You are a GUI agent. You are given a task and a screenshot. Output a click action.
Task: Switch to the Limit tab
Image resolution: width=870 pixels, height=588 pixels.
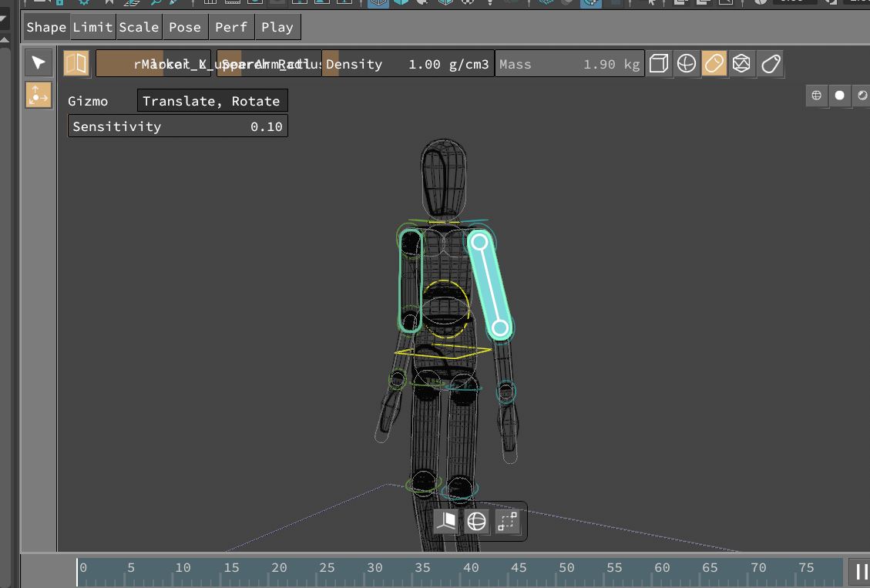[x=92, y=27]
